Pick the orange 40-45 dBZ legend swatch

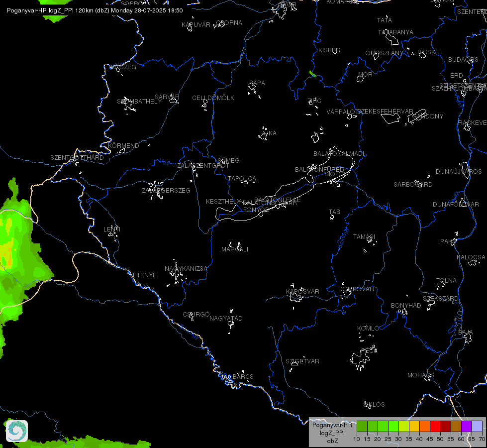click(x=425, y=427)
